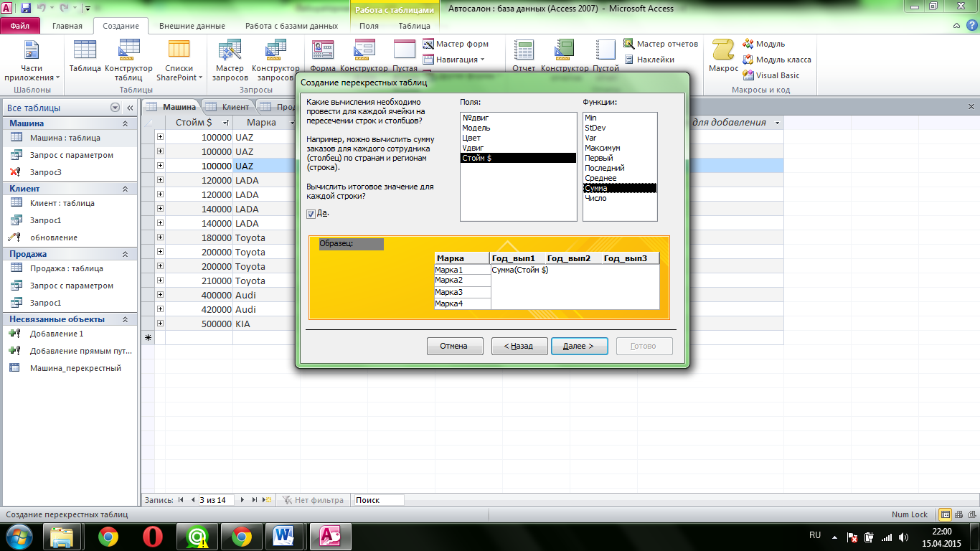Image resolution: width=980 pixels, height=551 pixels.
Task: Open the Файл tab
Action: pyautogui.click(x=20, y=26)
